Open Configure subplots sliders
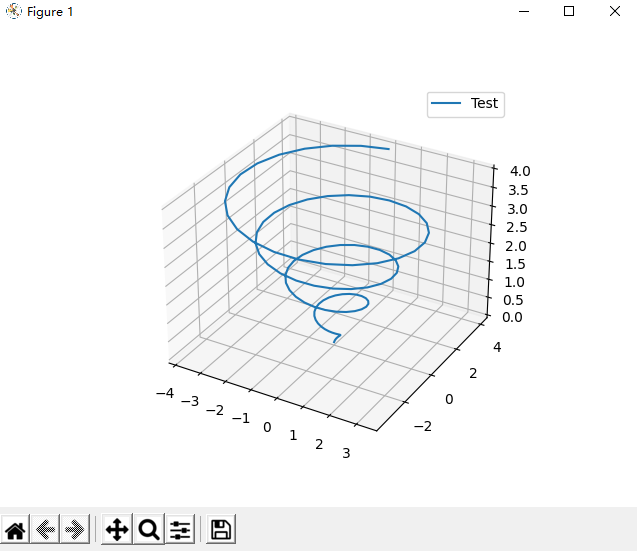This screenshot has height=551, width=637. [x=180, y=529]
